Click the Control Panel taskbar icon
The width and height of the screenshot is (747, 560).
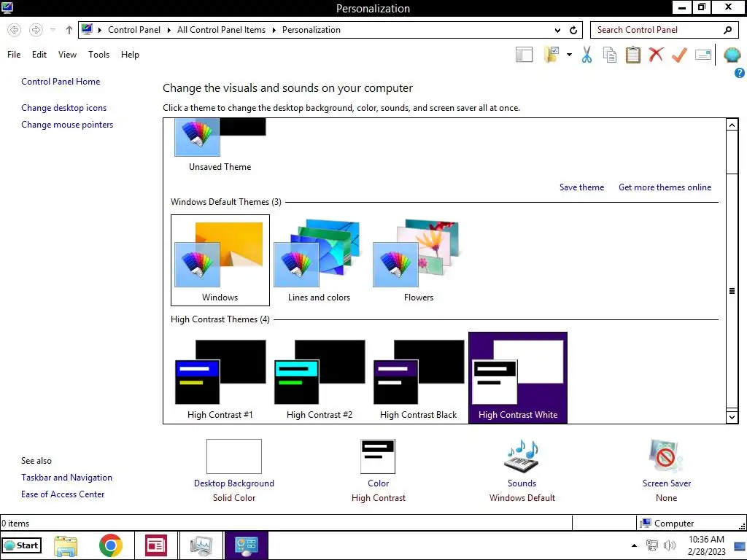pos(247,545)
